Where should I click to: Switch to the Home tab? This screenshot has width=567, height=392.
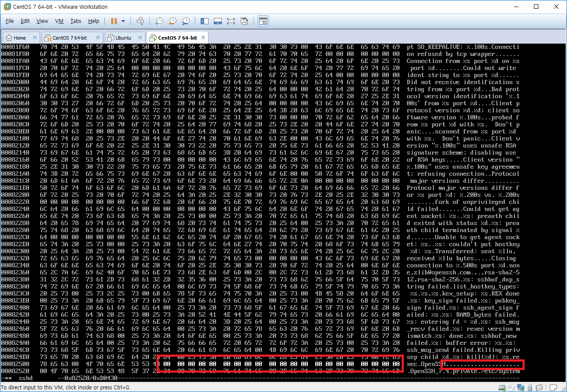pyautogui.click(x=21, y=37)
